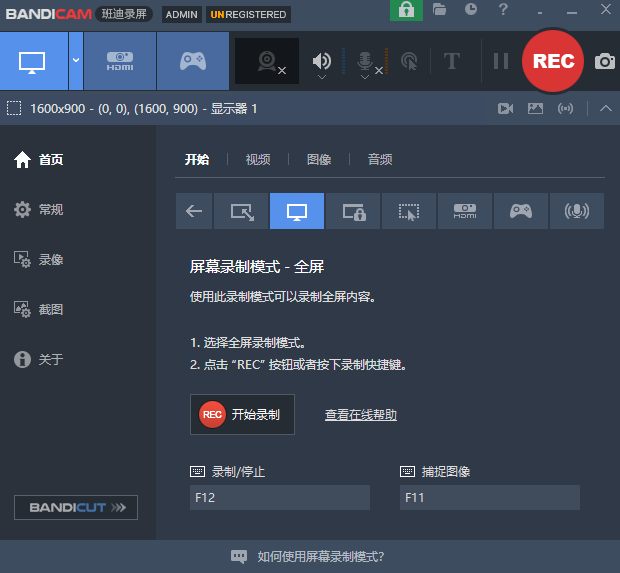
Task: Open 如何使用屏幕录制模式 help link
Action: 321,557
